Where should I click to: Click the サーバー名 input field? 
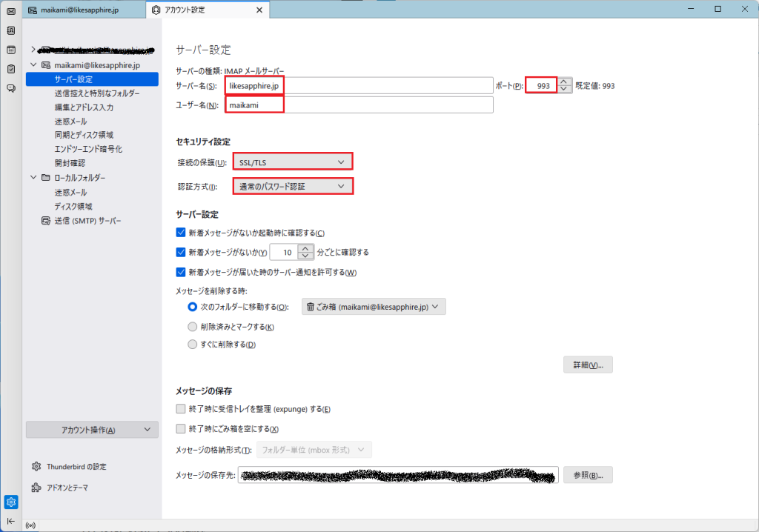point(359,86)
